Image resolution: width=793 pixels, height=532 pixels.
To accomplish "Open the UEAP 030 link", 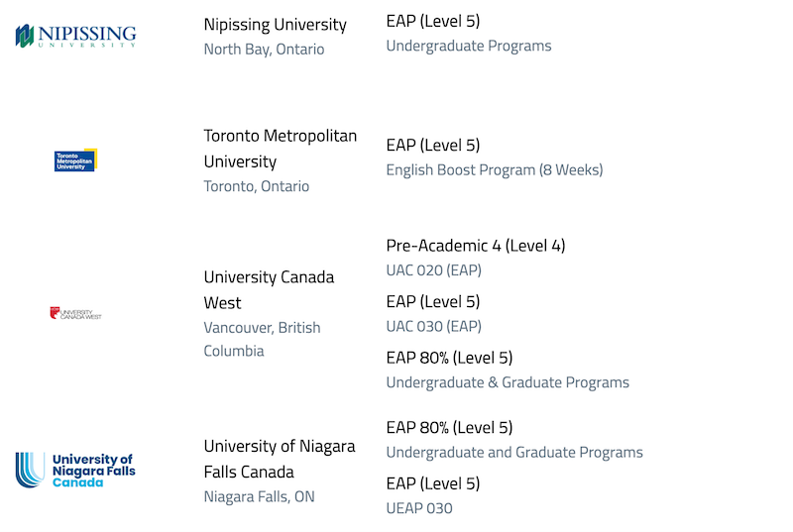I will coord(419,508).
